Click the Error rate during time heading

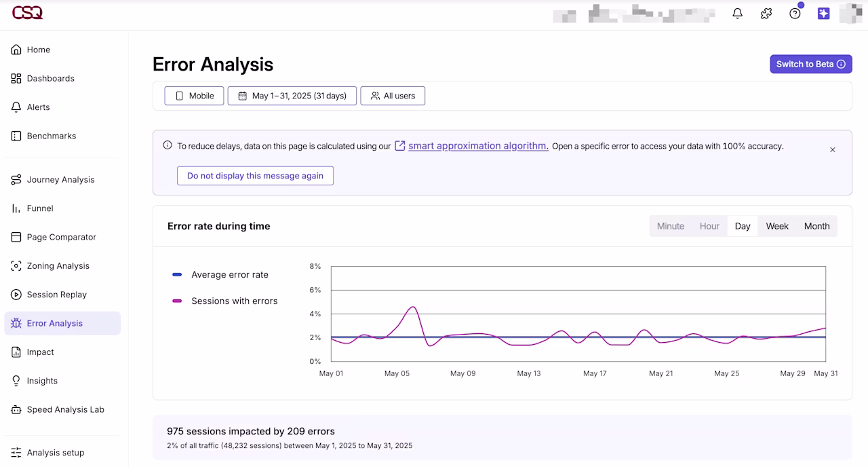pyautogui.click(x=219, y=226)
